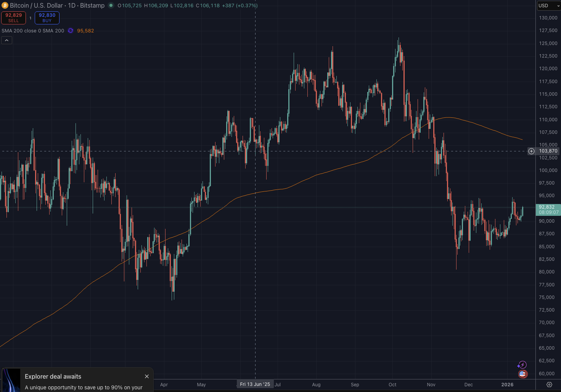This screenshot has width=561, height=392.
Task: Click the US flag economic event icon
Action: pyautogui.click(x=522, y=374)
